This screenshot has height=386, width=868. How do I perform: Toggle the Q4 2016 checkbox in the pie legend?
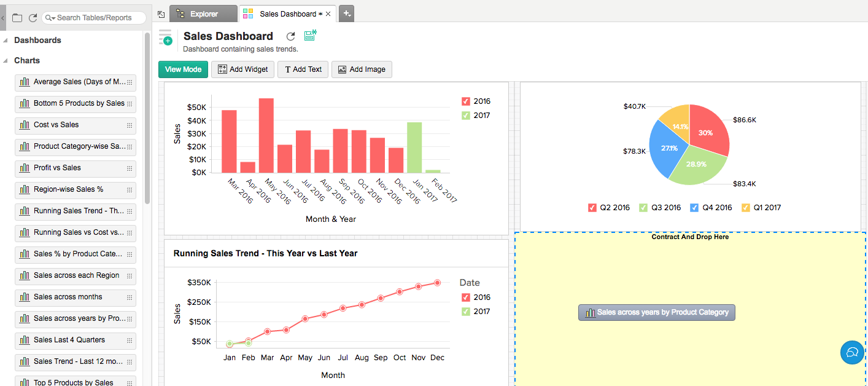pos(694,208)
